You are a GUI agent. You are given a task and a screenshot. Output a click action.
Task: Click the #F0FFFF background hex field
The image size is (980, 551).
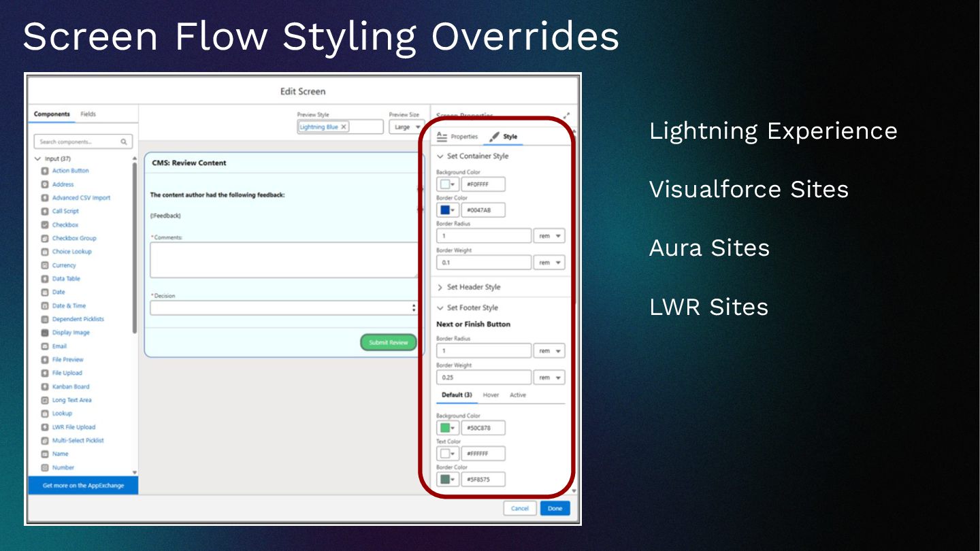483,184
